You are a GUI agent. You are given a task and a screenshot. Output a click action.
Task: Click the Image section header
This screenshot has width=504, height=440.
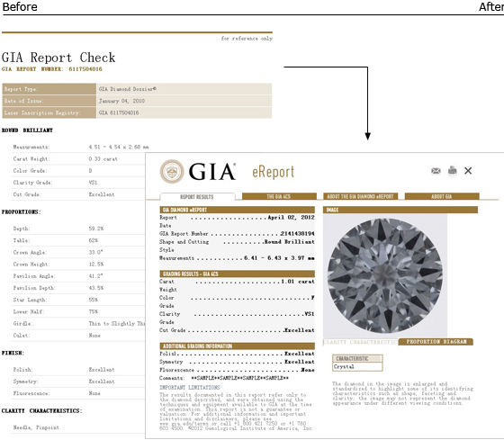pyautogui.click(x=400, y=210)
